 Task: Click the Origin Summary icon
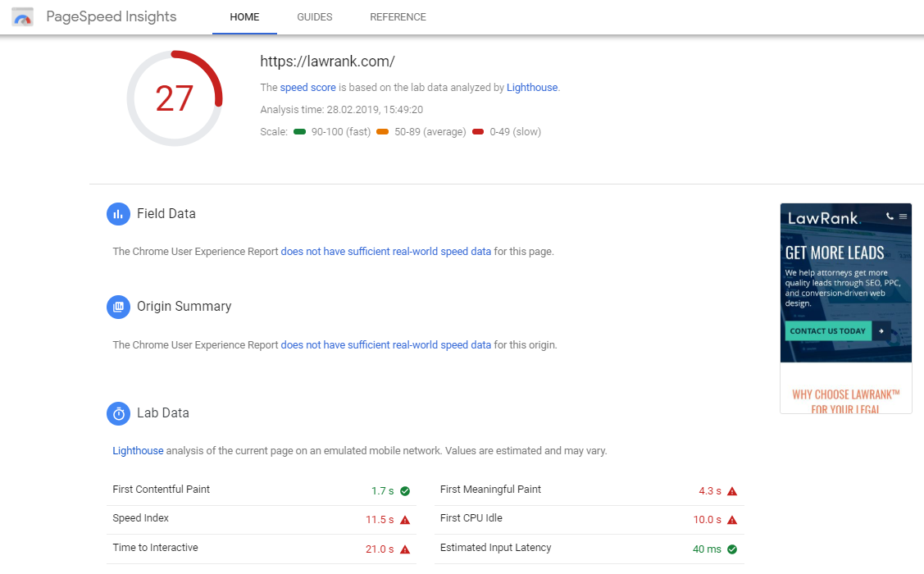click(119, 307)
